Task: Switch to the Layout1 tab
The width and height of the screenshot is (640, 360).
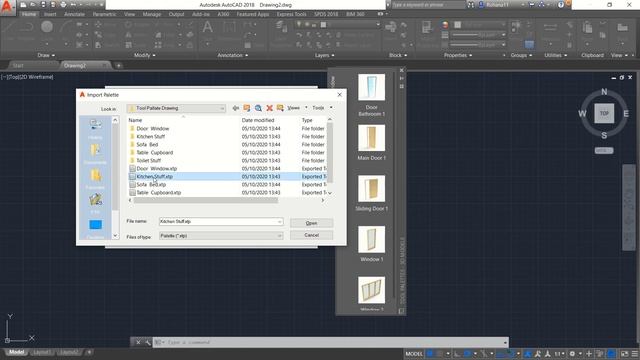Action: (42, 352)
